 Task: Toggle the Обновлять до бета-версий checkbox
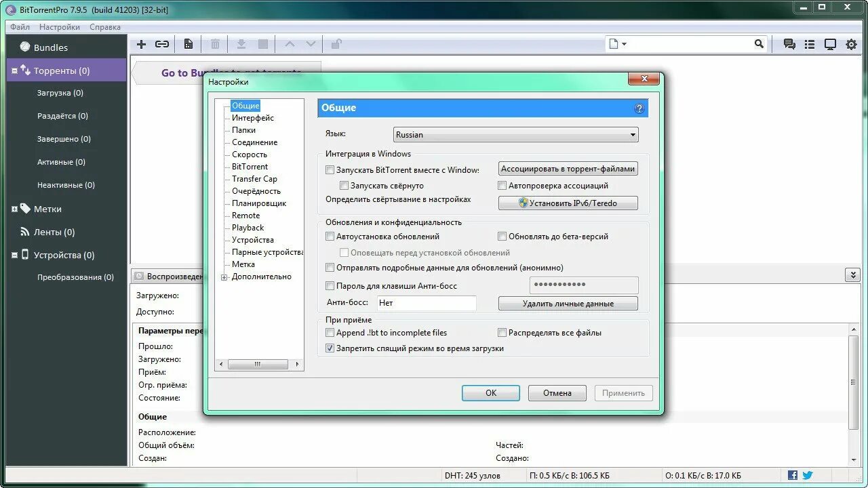[502, 237]
